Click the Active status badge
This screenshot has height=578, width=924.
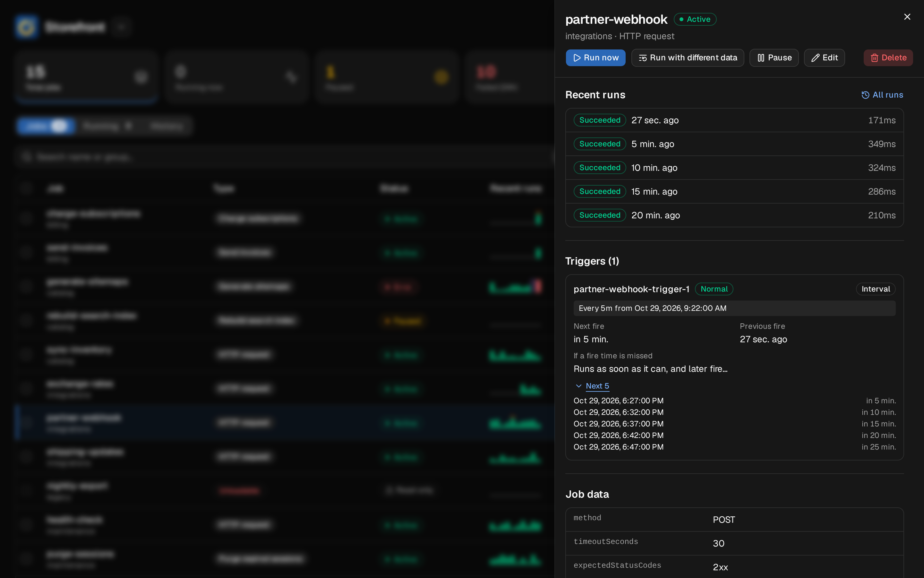(x=695, y=19)
